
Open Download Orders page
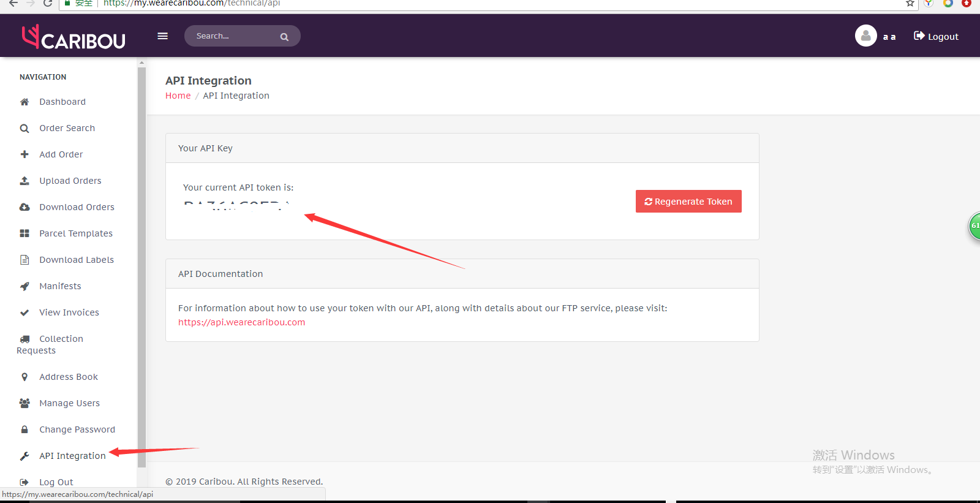(77, 207)
